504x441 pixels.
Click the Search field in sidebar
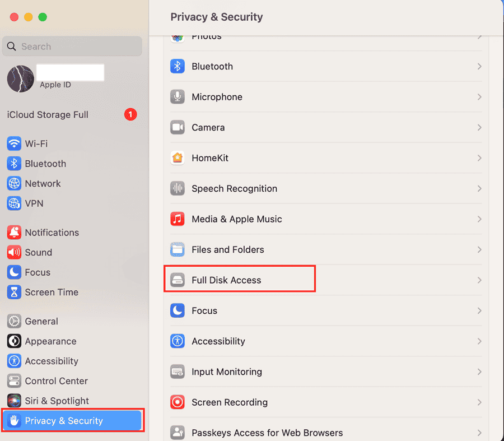coord(72,47)
